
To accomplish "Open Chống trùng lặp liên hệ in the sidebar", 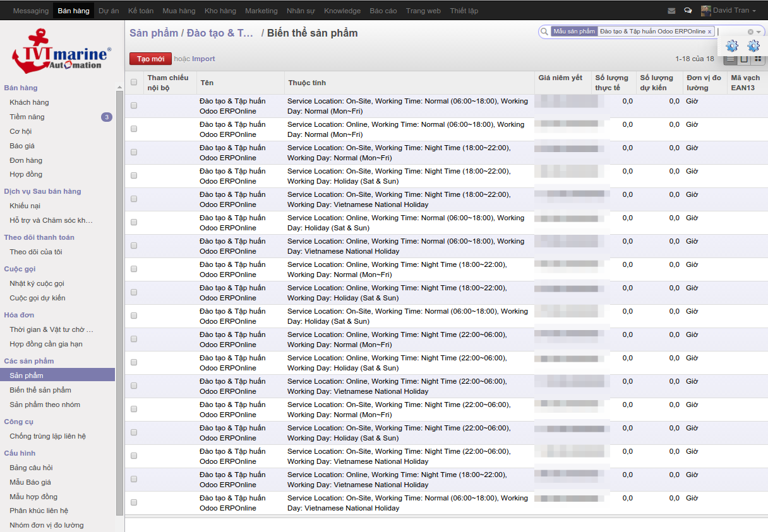I will (48, 436).
